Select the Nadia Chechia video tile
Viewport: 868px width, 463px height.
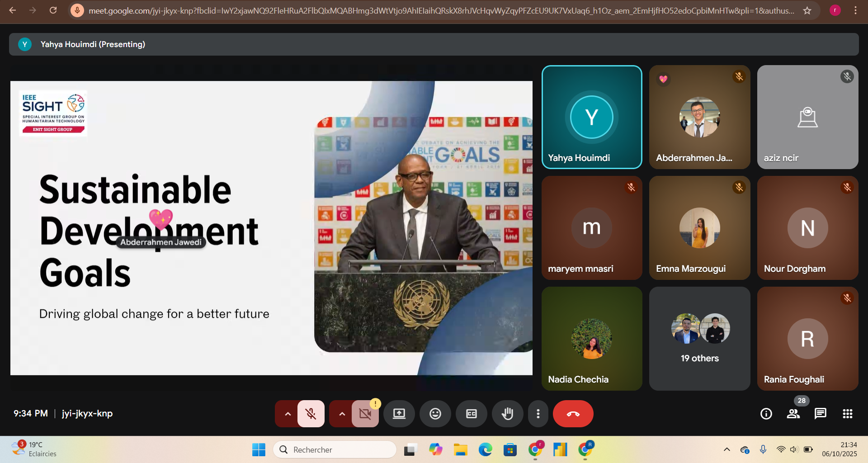pyautogui.click(x=591, y=339)
